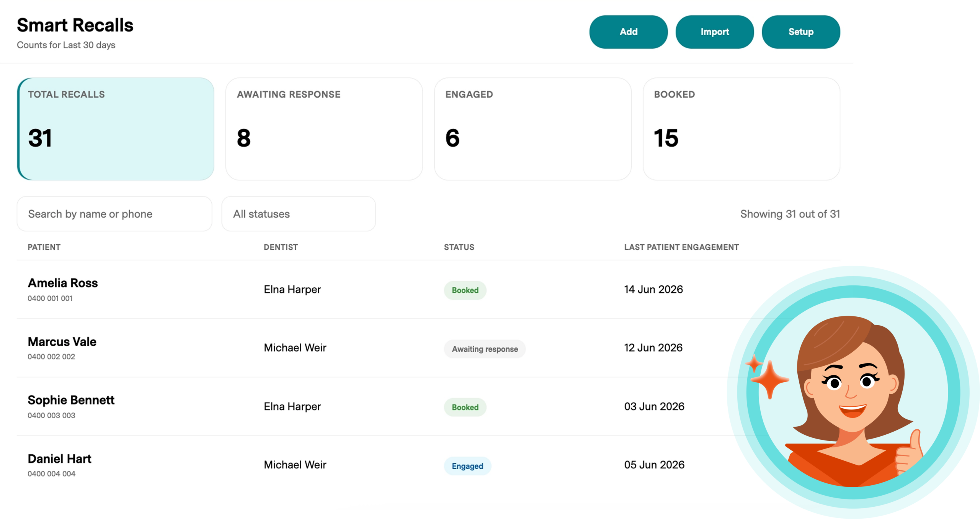
Task: Click Booked badge in Amelia Ross row
Action: point(465,290)
